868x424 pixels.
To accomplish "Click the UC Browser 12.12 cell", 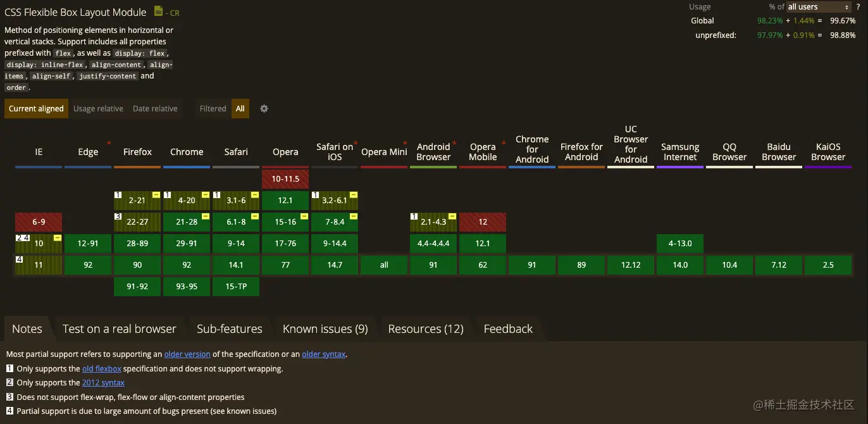I will pyautogui.click(x=631, y=265).
